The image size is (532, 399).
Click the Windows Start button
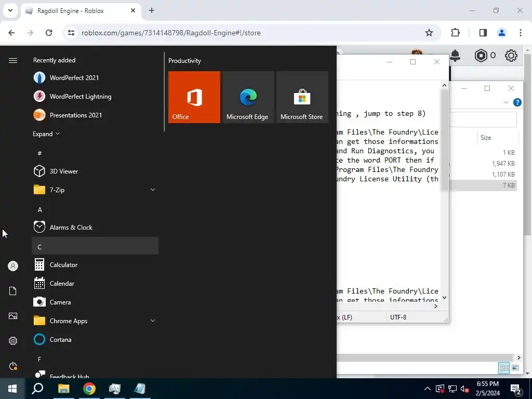click(x=12, y=389)
